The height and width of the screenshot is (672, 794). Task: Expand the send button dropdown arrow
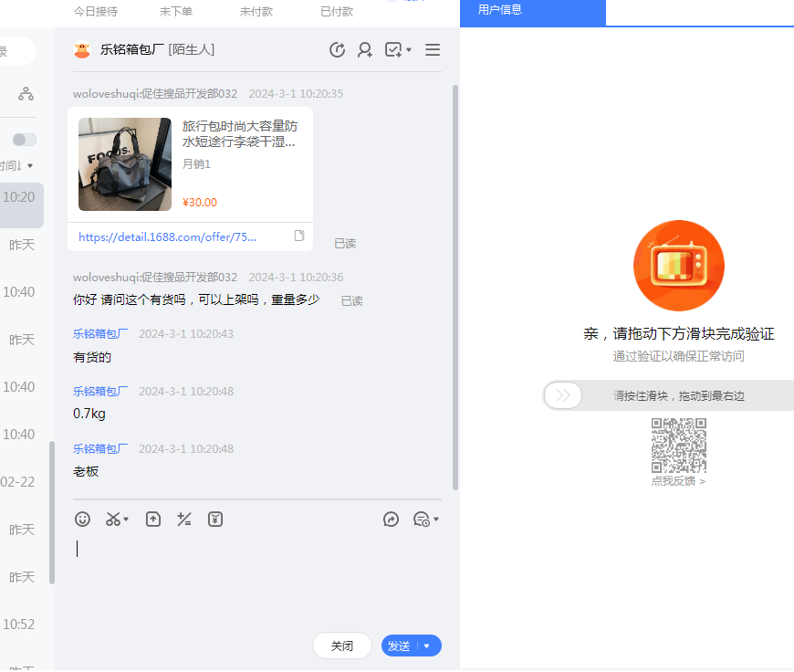pos(427,646)
